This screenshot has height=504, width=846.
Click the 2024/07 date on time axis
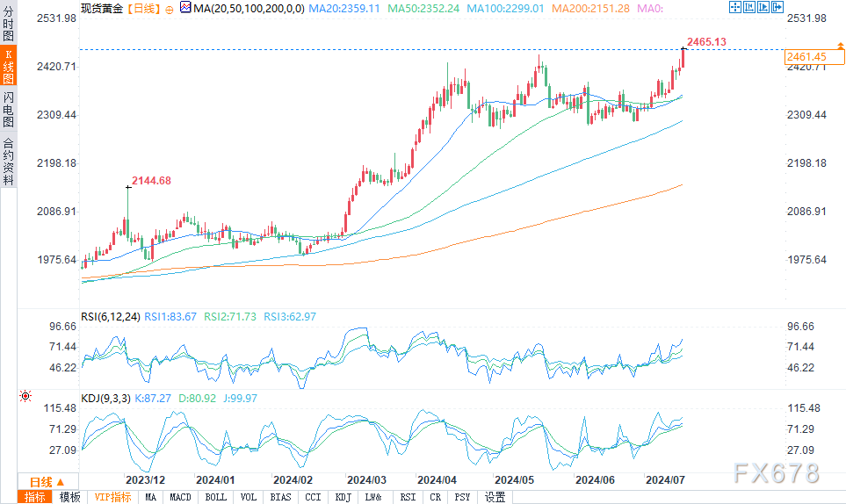tap(665, 479)
